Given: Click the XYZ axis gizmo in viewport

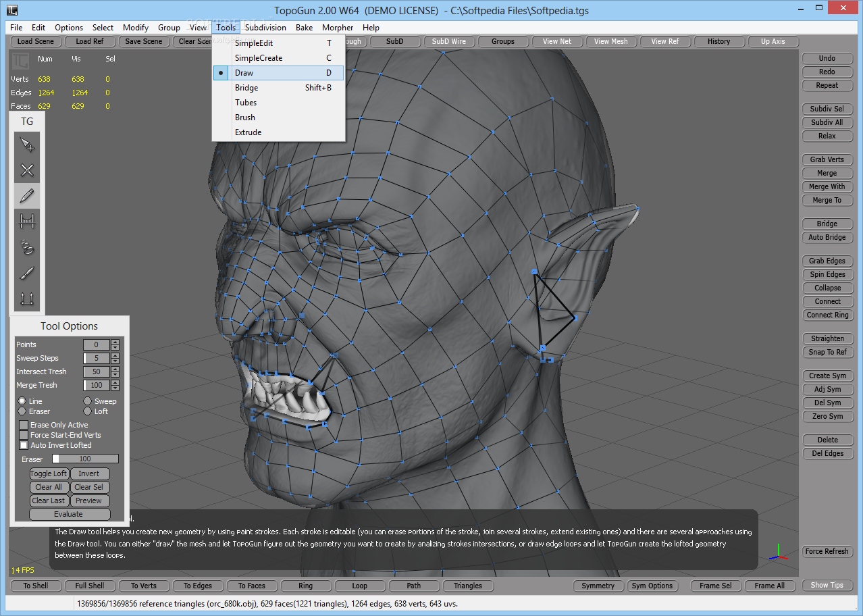Looking at the screenshot, I should [778, 552].
